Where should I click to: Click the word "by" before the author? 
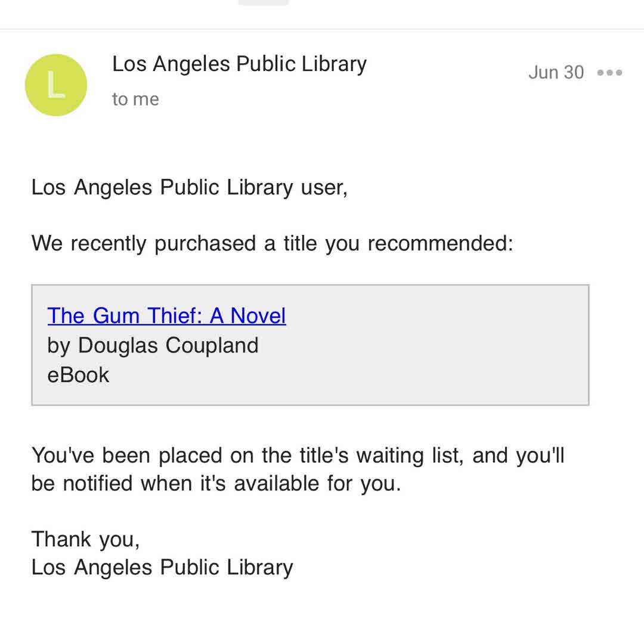tap(58, 346)
